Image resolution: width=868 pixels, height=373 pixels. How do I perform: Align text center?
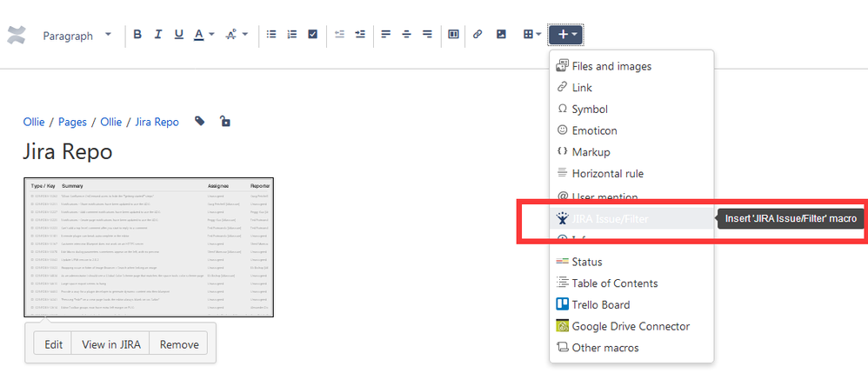[x=406, y=34]
